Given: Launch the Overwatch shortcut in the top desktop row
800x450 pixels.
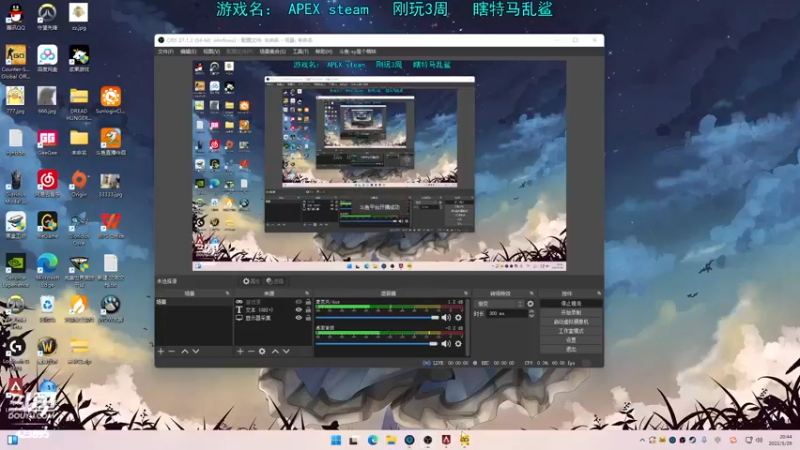Looking at the screenshot, I should click(47, 16).
